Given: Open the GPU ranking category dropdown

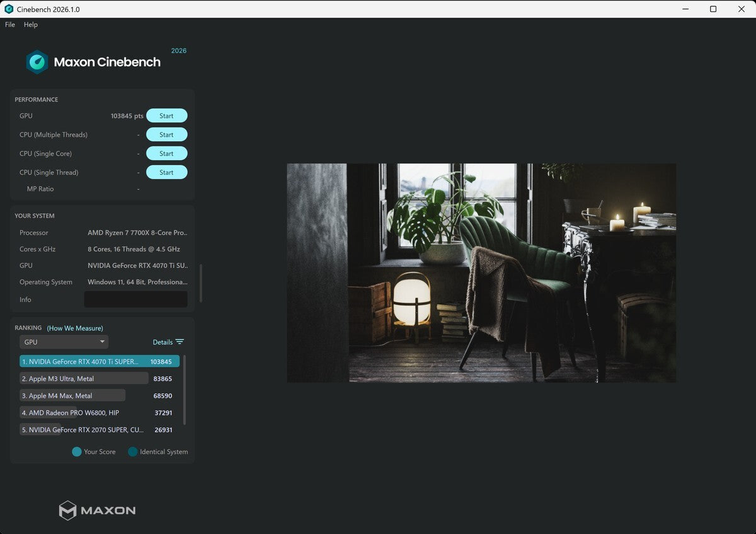Looking at the screenshot, I should [x=64, y=342].
